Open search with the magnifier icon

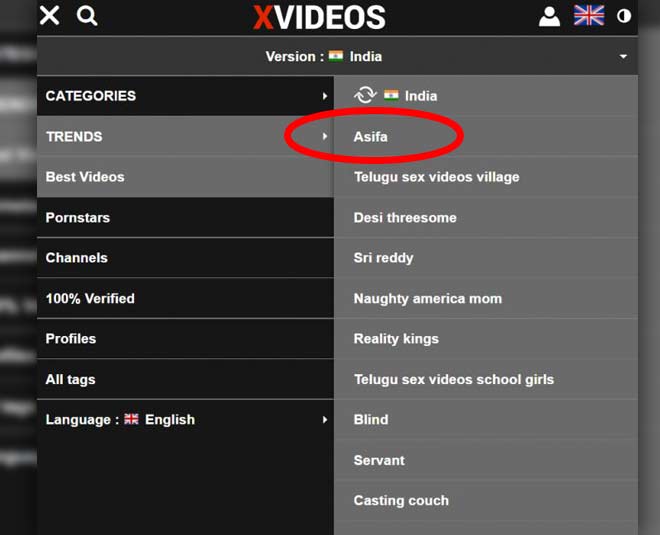click(x=87, y=15)
